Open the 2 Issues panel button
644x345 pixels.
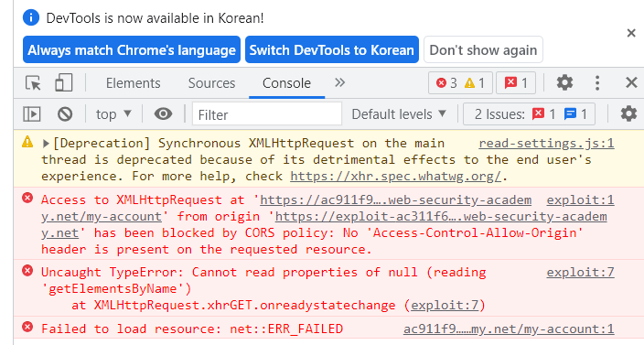click(x=529, y=113)
